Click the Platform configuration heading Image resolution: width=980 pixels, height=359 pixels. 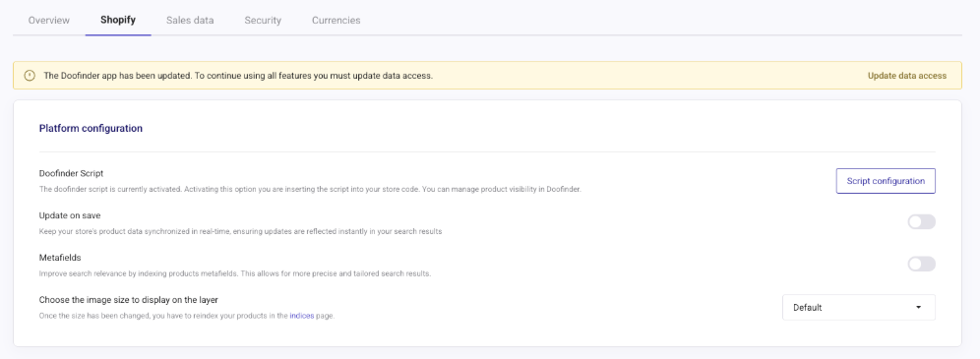(91, 128)
